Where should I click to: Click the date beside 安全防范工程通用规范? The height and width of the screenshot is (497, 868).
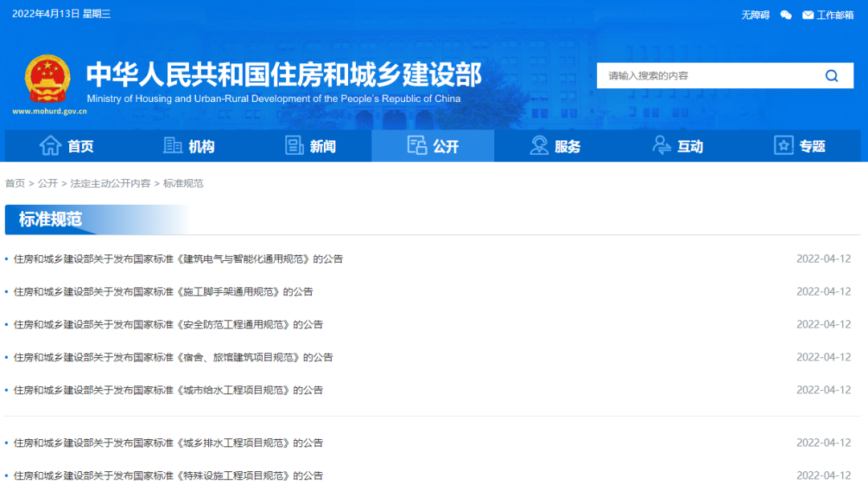click(823, 324)
